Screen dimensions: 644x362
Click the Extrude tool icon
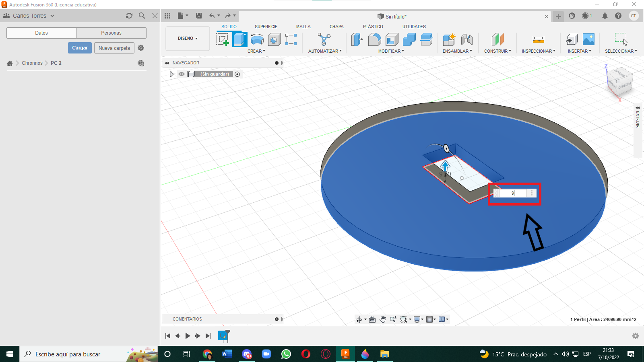click(x=240, y=39)
